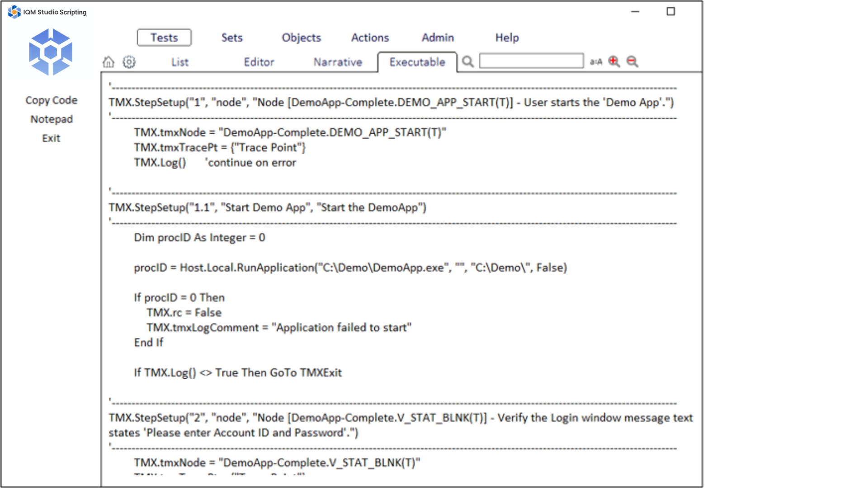This screenshot has width=868, height=488.
Task: Zoom out with red minus magnifier
Action: (x=632, y=61)
